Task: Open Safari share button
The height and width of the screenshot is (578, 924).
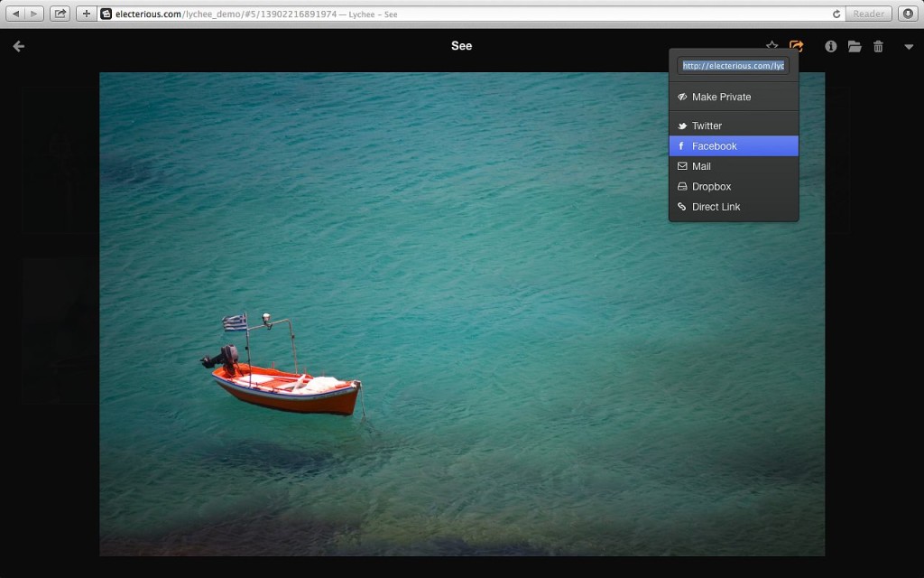Action: tap(60, 14)
